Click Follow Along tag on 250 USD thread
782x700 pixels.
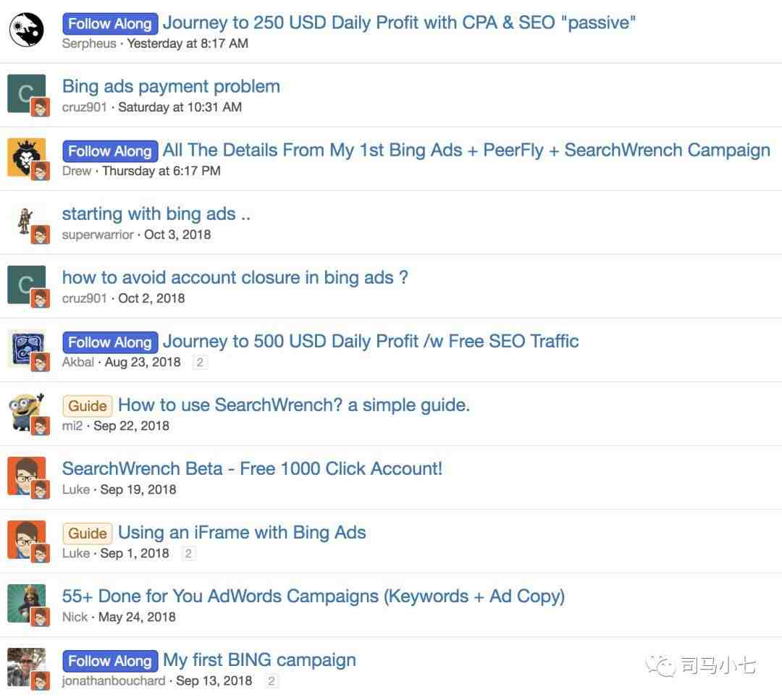(110, 23)
